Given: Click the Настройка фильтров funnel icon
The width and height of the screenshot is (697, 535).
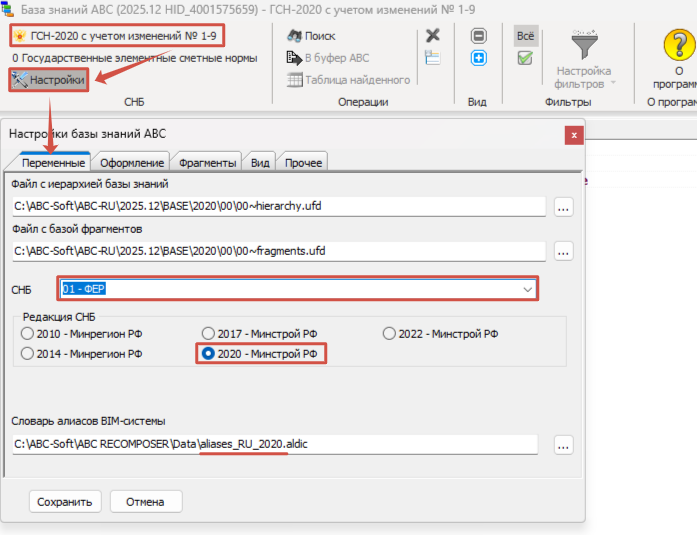Looking at the screenshot, I should point(584,45).
